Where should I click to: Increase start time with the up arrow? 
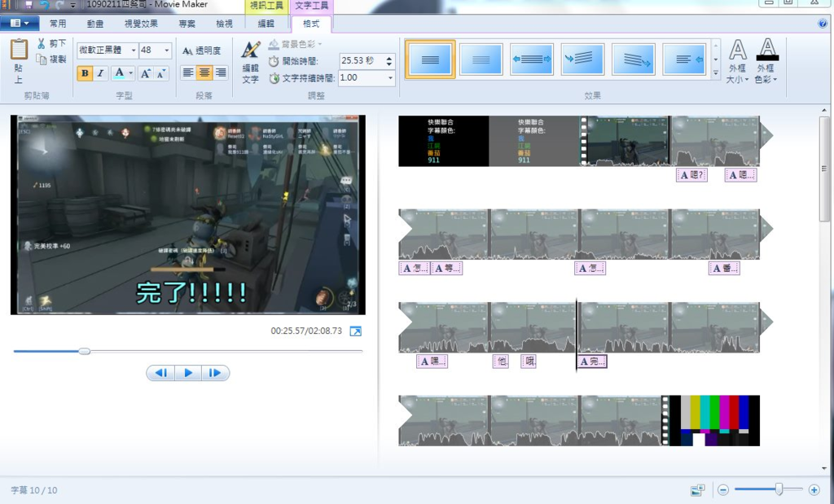389,58
